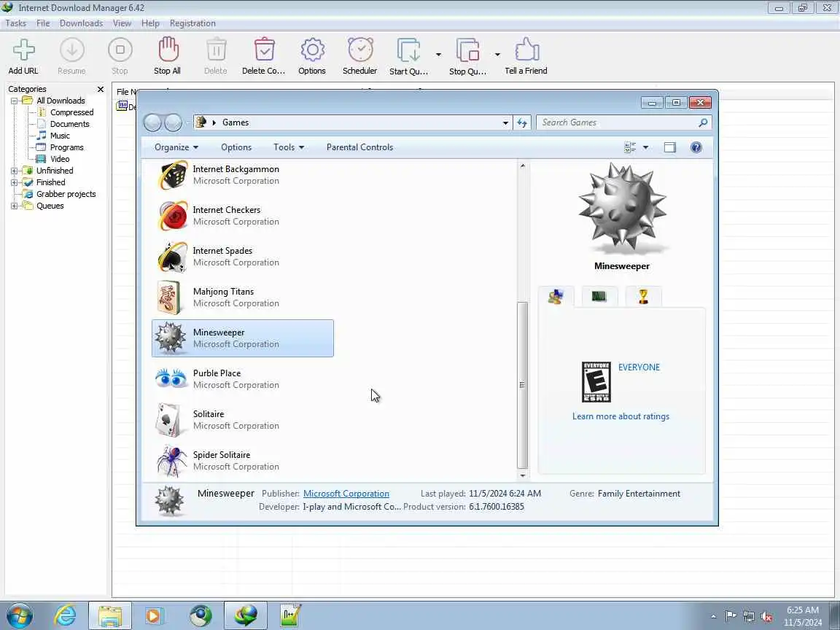
Task: Open the Scheduler clock icon
Action: (360, 55)
